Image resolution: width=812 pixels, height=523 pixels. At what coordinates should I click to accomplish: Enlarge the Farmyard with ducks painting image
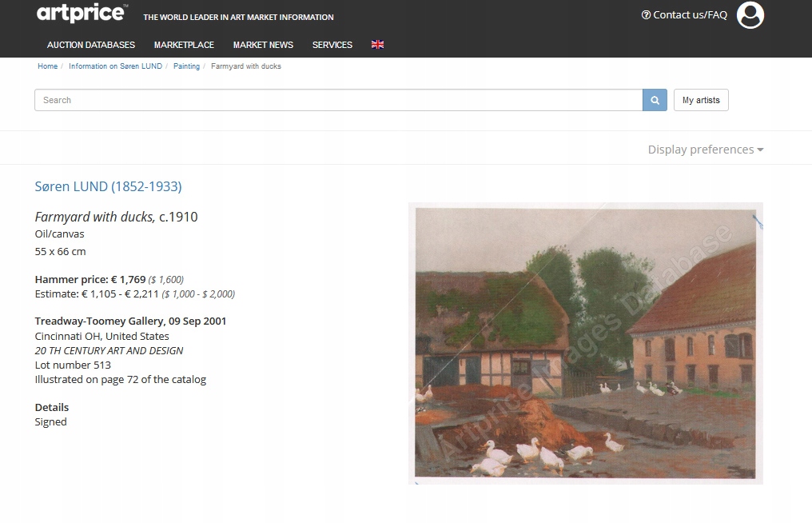point(585,343)
